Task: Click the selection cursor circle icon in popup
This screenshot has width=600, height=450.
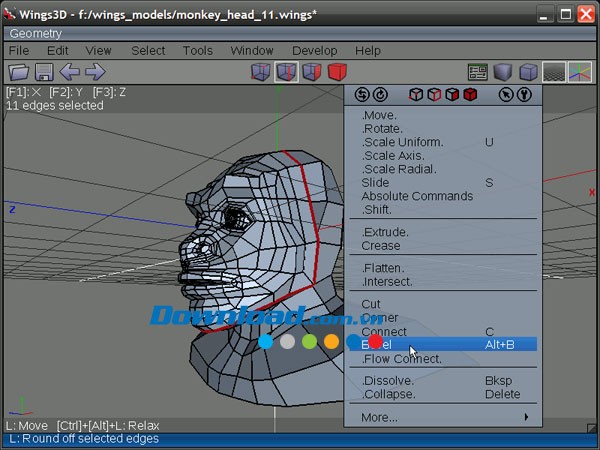Action: pos(506,95)
